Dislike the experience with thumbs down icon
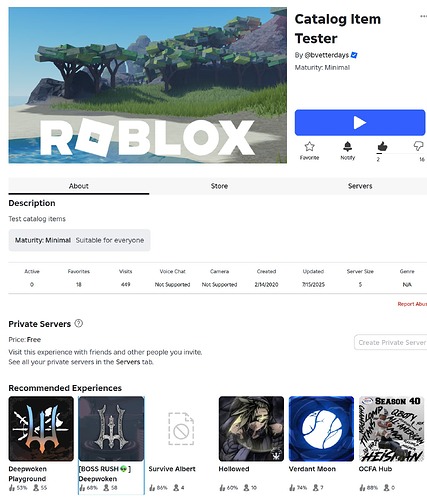Viewport: 427px width, 500px height. point(418,146)
